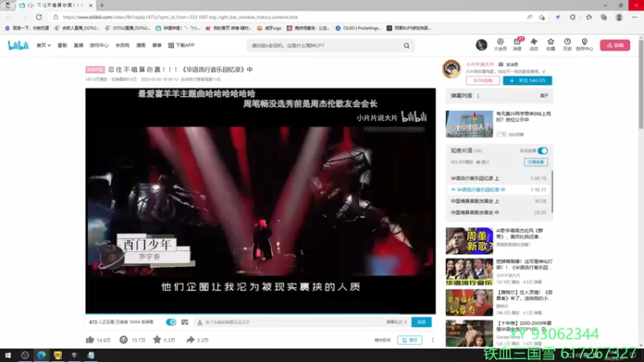Focus the bilibili search box
The image size is (644, 362).
pyautogui.click(x=324, y=46)
